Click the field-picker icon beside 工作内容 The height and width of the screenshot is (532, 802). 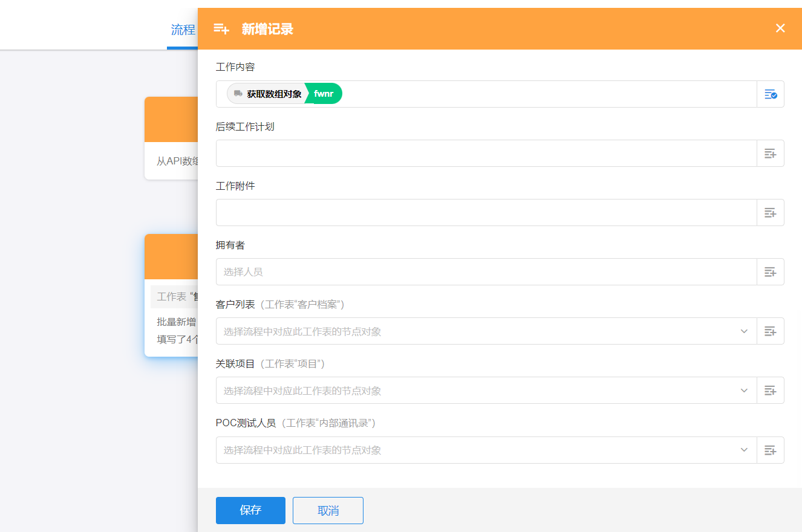click(770, 94)
